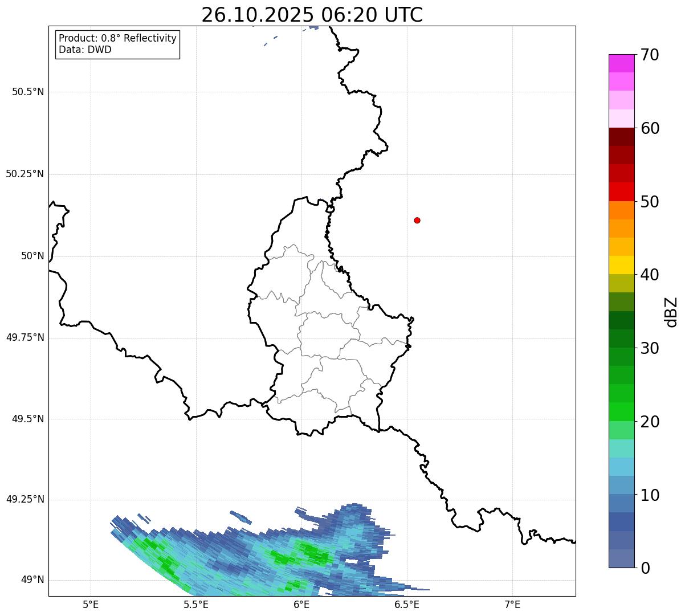This screenshot has width=685, height=616.
Task: Click the colorbar tick value 30
Action: point(650,348)
